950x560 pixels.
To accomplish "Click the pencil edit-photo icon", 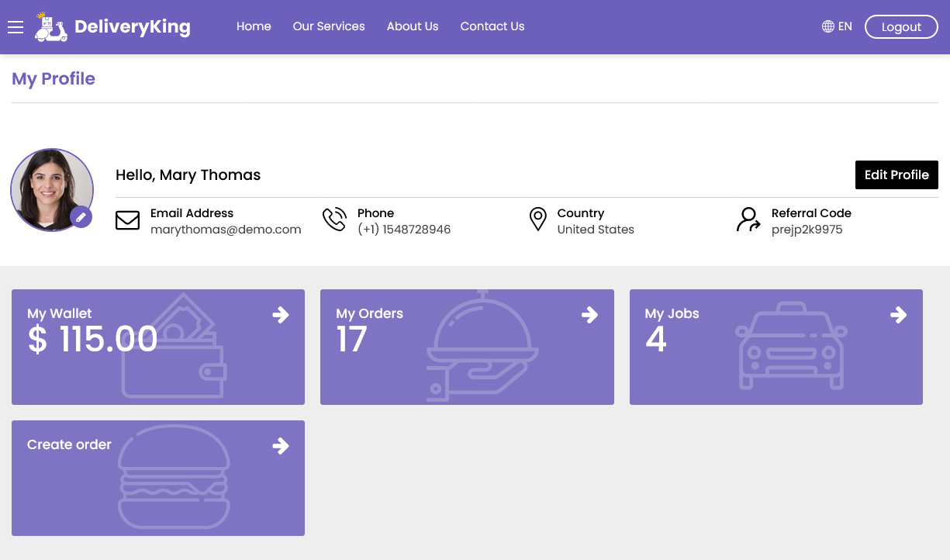I will 81,217.
